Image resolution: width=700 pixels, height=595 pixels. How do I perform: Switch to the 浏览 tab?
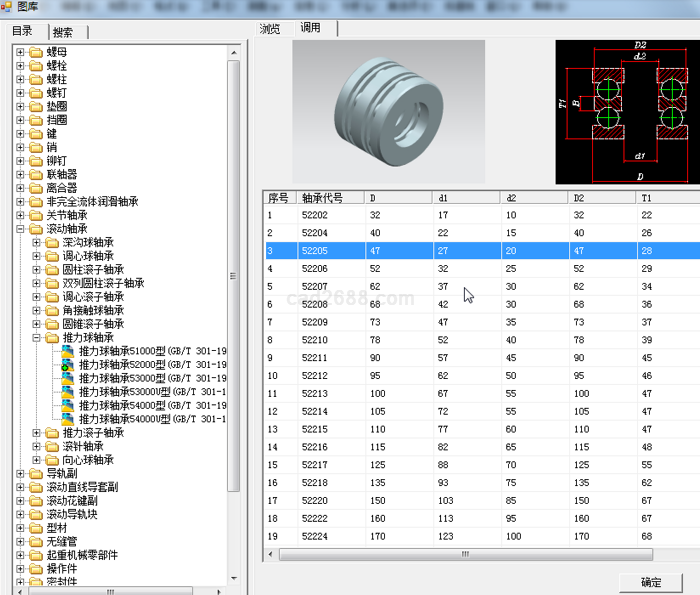point(270,28)
